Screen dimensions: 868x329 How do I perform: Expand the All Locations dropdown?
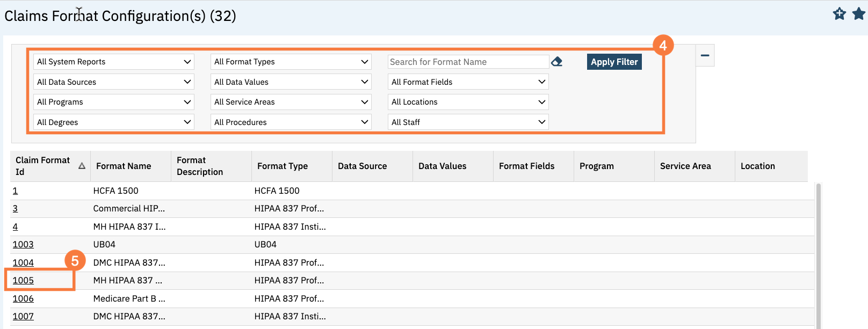[x=468, y=102]
